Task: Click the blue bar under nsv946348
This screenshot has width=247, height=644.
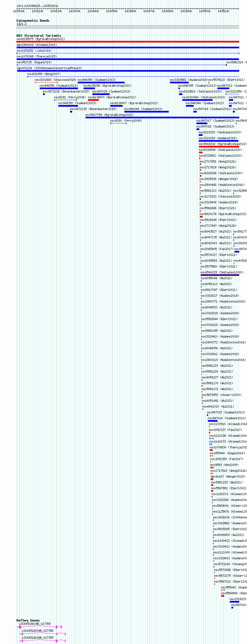Action: [x=146, y=112]
